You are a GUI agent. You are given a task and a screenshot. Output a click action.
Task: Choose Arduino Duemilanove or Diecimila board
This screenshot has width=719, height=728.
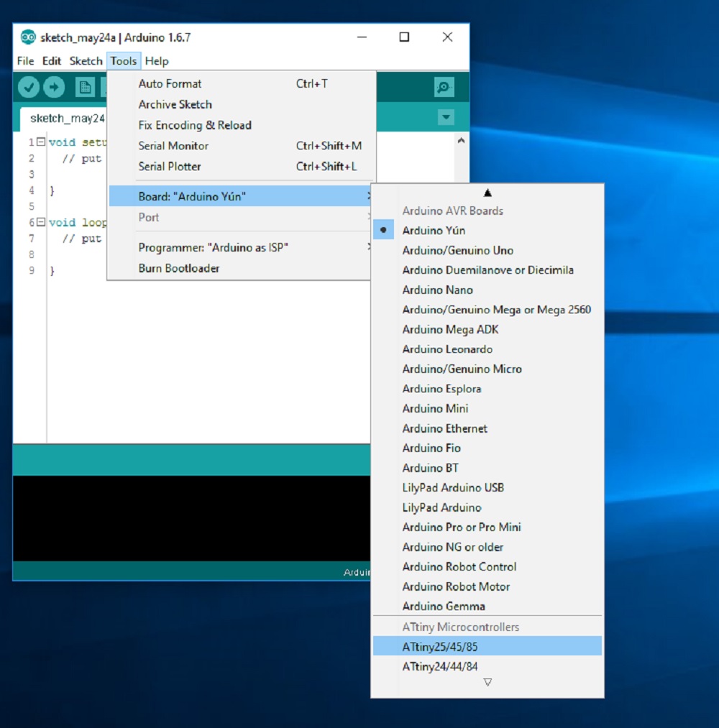click(487, 269)
